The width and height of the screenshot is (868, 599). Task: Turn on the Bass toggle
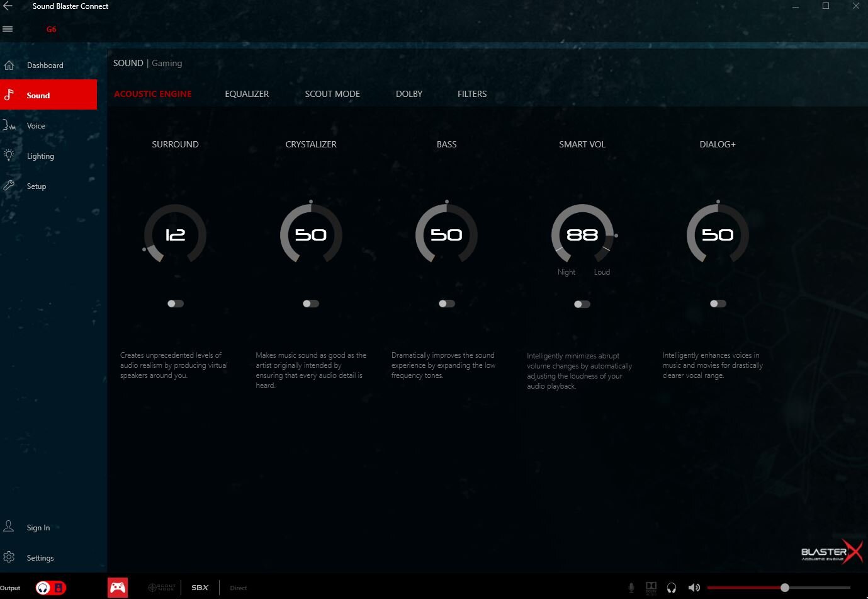pos(447,304)
